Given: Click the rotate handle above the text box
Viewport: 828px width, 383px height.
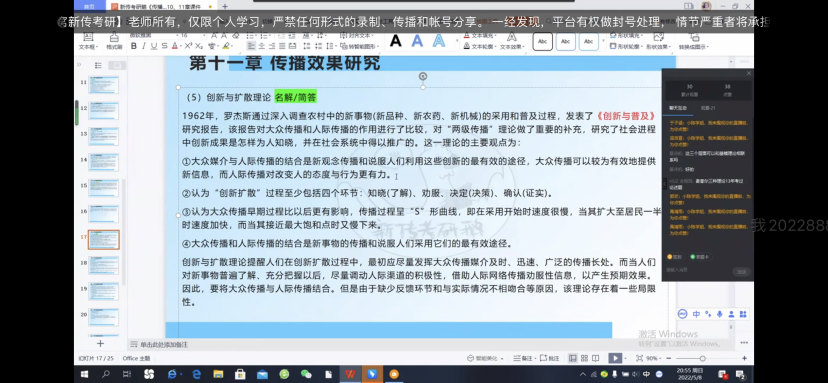Looking at the screenshot, I should coord(422,76).
